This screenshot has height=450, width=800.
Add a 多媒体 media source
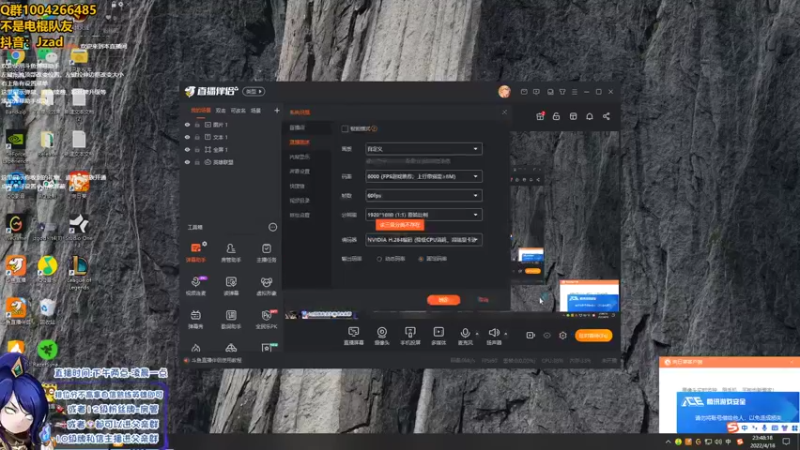coord(439,336)
